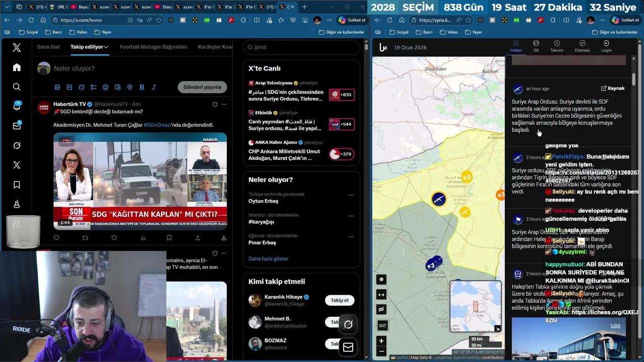
Task: Zoom out on the Syria map
Action: coord(381,351)
